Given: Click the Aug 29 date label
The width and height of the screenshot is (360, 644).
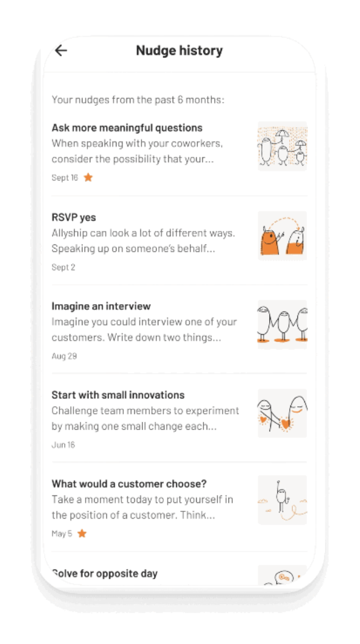Looking at the screenshot, I should click(x=64, y=356).
